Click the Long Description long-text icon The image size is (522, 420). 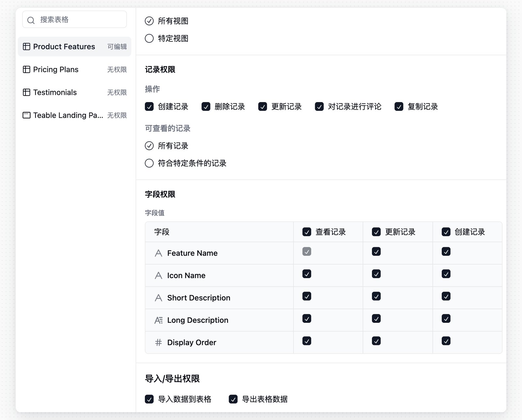[x=159, y=320]
